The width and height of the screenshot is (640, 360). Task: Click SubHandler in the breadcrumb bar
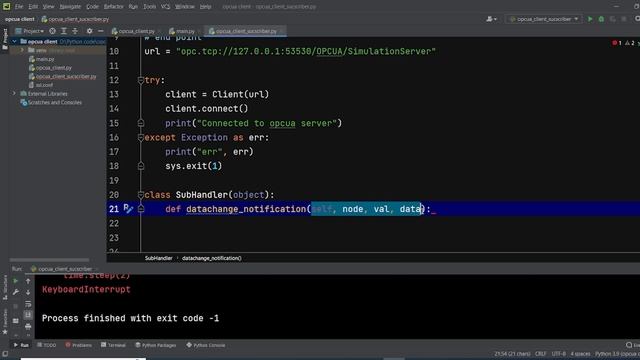point(158,258)
